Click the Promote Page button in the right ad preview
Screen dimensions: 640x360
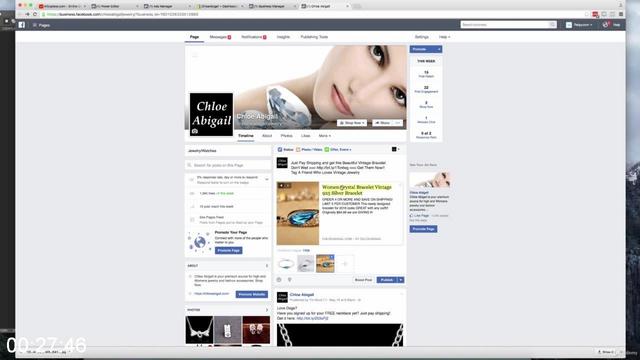423,229
